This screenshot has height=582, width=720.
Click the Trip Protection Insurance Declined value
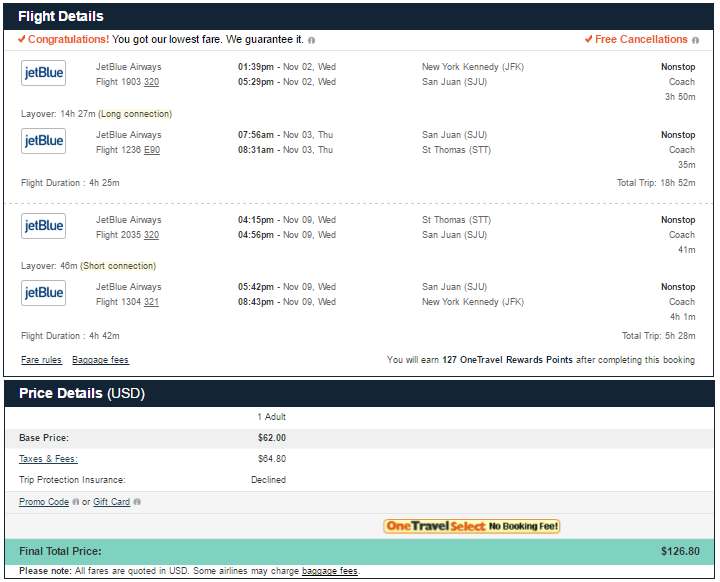click(268, 480)
